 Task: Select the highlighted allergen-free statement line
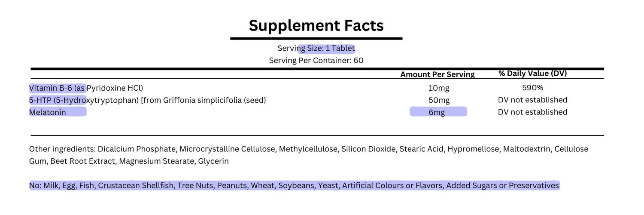point(294,186)
